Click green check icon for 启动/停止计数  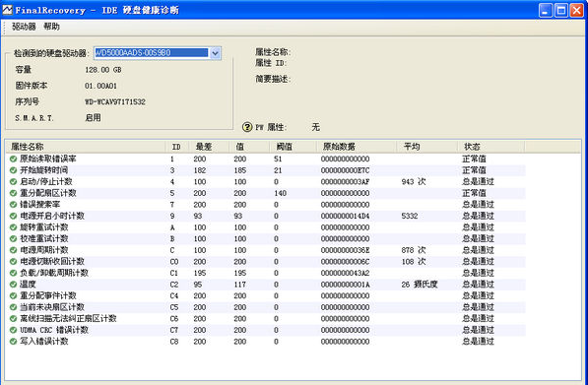[x=13, y=182]
